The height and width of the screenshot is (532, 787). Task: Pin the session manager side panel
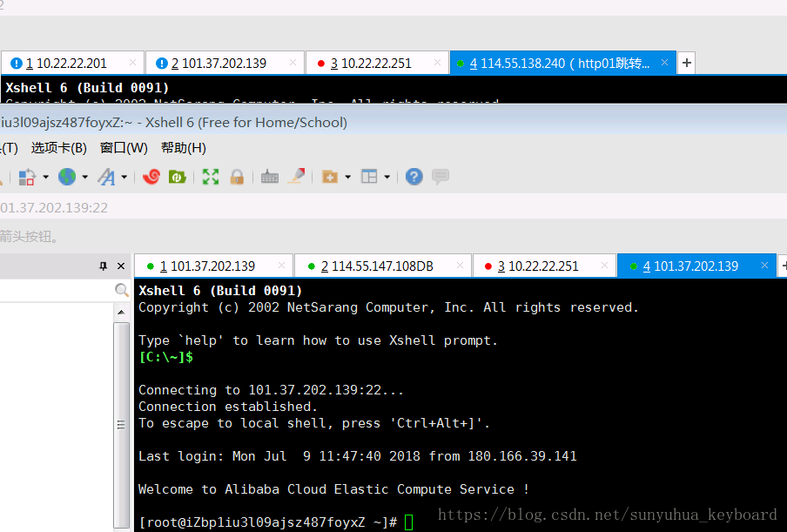[x=104, y=266]
